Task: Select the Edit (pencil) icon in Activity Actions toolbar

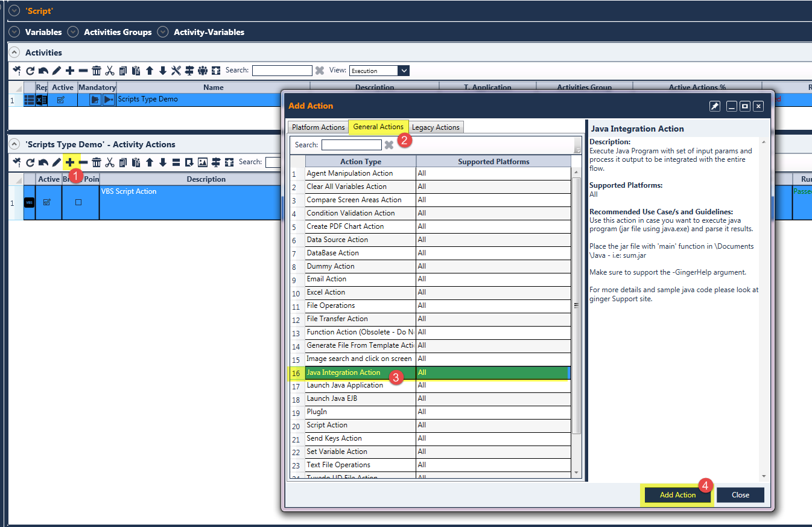Action: click(x=56, y=162)
